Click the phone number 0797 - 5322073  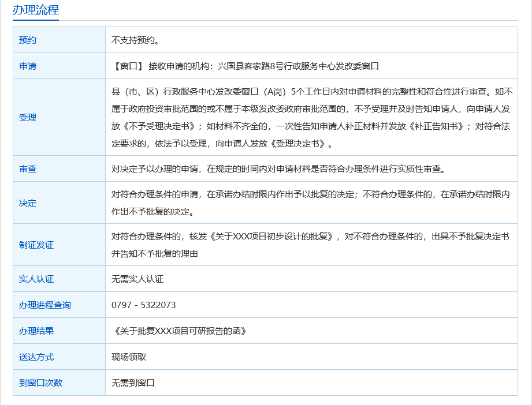pos(144,305)
